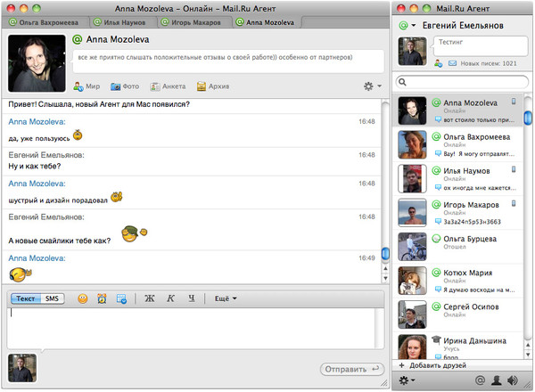This screenshot has width=535, height=392.
Task: Switch to SMS mode segment
Action: (53, 298)
